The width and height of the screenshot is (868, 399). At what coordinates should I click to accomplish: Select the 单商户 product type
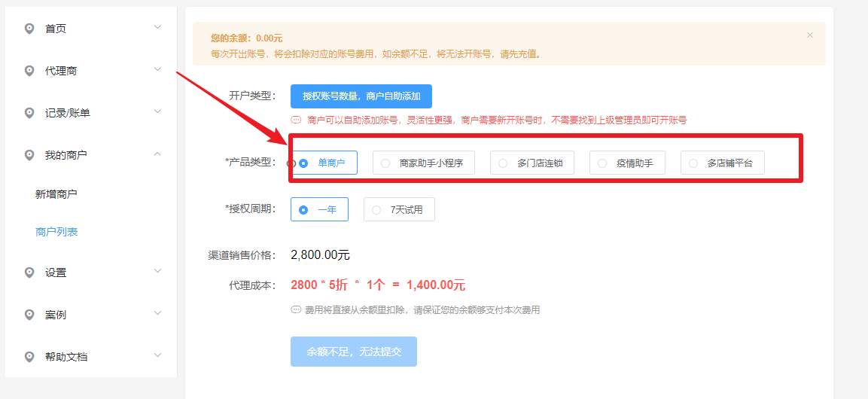pyautogui.click(x=324, y=163)
